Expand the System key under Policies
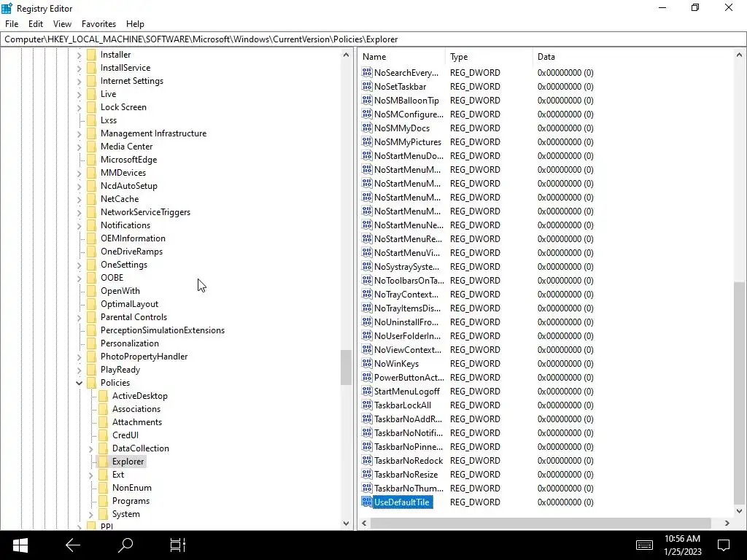Screen dimensions: 747x560 click(91, 514)
